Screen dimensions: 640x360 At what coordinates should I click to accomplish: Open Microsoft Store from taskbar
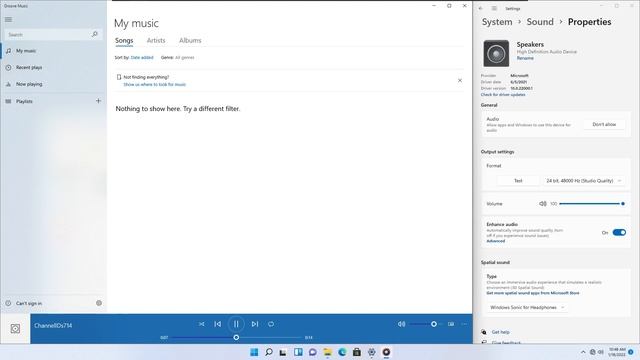(357, 352)
